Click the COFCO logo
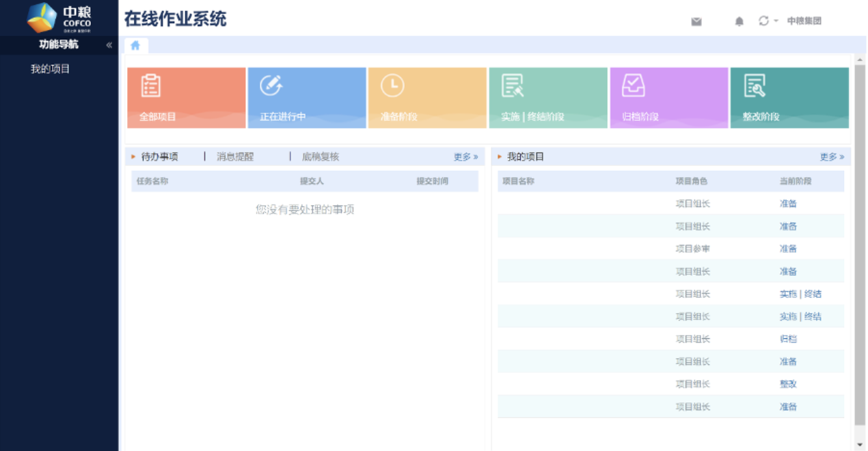 point(59,18)
